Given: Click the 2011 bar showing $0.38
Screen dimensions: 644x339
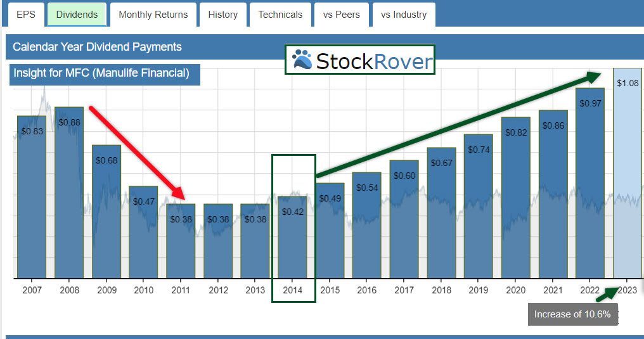Looking at the screenshot, I should pyautogui.click(x=181, y=241).
